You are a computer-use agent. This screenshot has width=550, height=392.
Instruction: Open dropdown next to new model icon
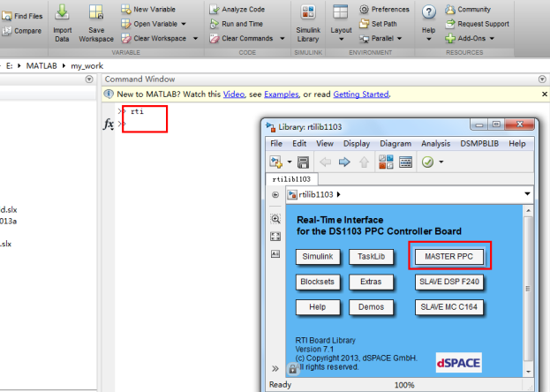290,162
